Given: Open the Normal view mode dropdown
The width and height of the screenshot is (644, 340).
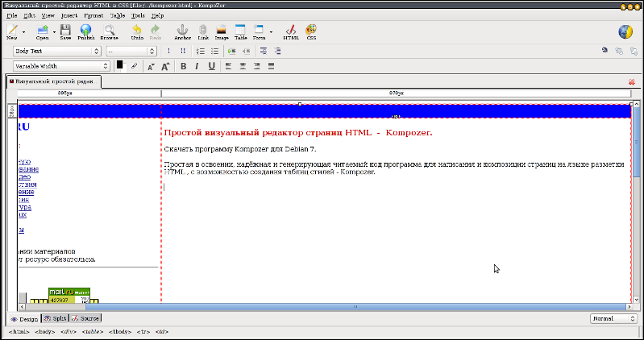Looking at the screenshot, I should [x=613, y=318].
